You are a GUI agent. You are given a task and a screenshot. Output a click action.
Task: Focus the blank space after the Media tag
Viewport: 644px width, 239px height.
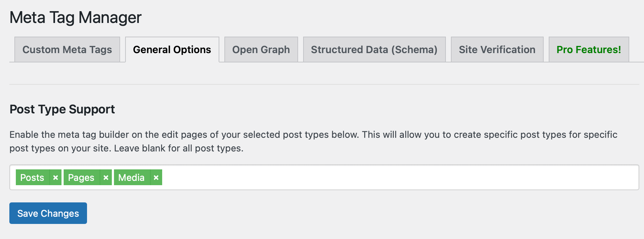pyautogui.click(x=216, y=177)
